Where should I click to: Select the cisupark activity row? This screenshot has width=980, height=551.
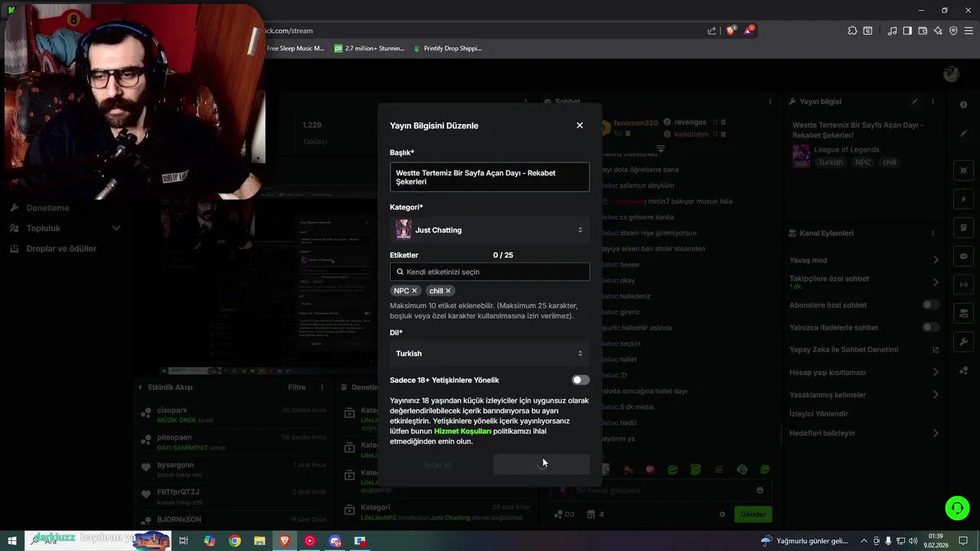click(234, 415)
